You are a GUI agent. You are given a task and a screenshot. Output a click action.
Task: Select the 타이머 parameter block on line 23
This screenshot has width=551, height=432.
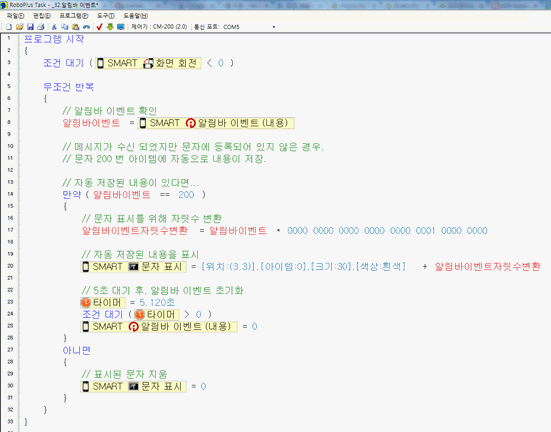tap(102, 303)
